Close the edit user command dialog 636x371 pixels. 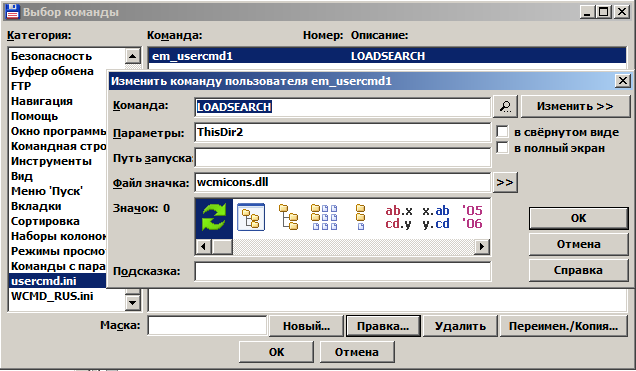(x=622, y=81)
